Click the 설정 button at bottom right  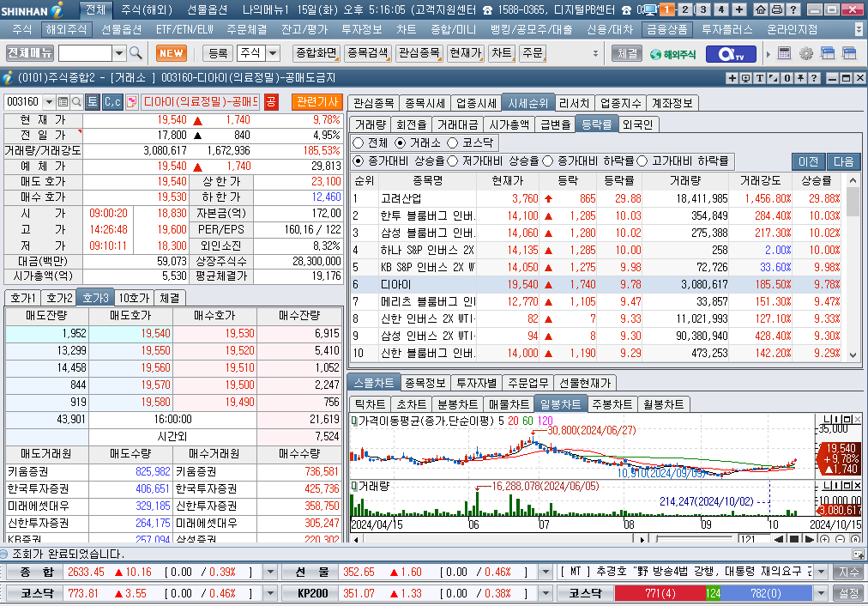(848, 593)
